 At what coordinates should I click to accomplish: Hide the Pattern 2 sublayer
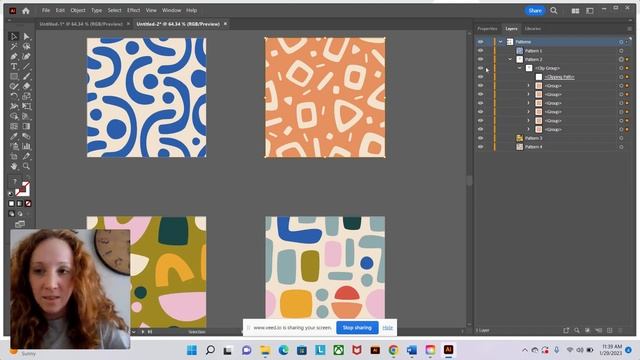pos(480,60)
